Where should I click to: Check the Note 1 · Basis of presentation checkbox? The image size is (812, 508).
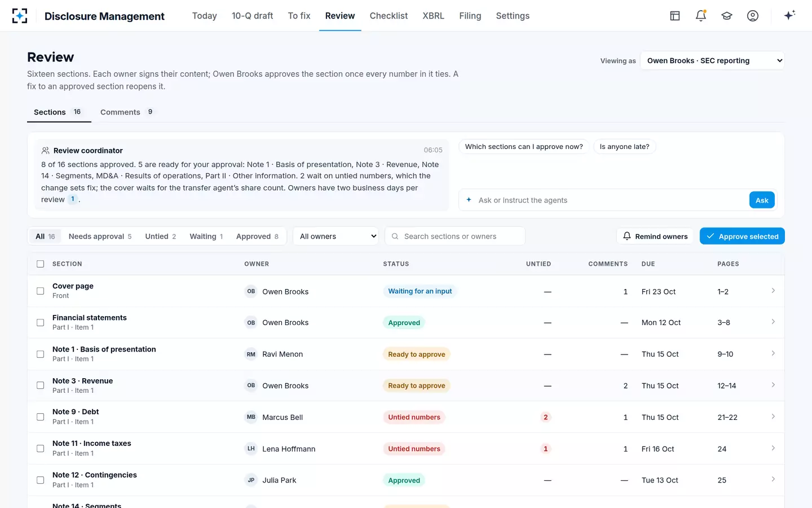[40, 354]
